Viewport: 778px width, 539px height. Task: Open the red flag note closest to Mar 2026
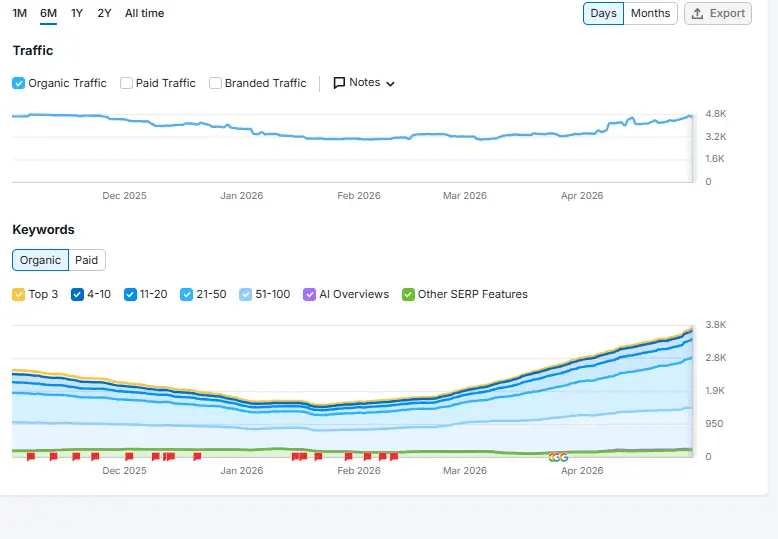click(394, 456)
